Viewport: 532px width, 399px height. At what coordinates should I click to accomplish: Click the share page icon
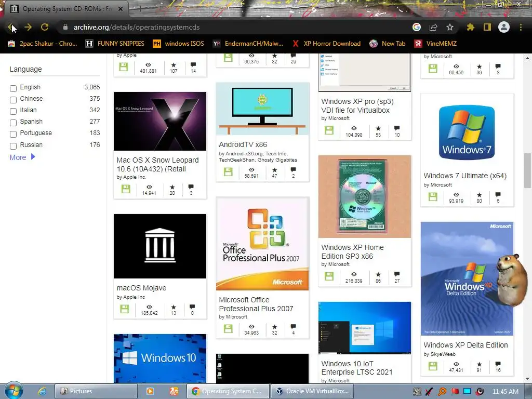(x=433, y=27)
